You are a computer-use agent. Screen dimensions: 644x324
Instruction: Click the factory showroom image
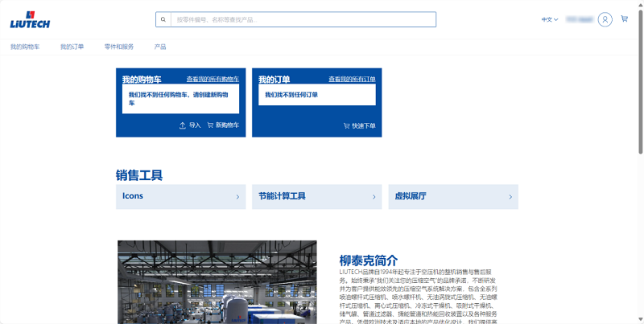217,282
